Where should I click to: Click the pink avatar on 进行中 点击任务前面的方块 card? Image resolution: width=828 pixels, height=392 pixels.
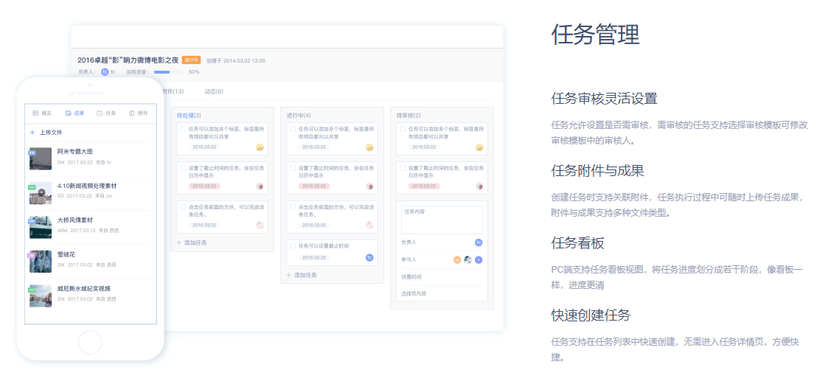[370, 225]
